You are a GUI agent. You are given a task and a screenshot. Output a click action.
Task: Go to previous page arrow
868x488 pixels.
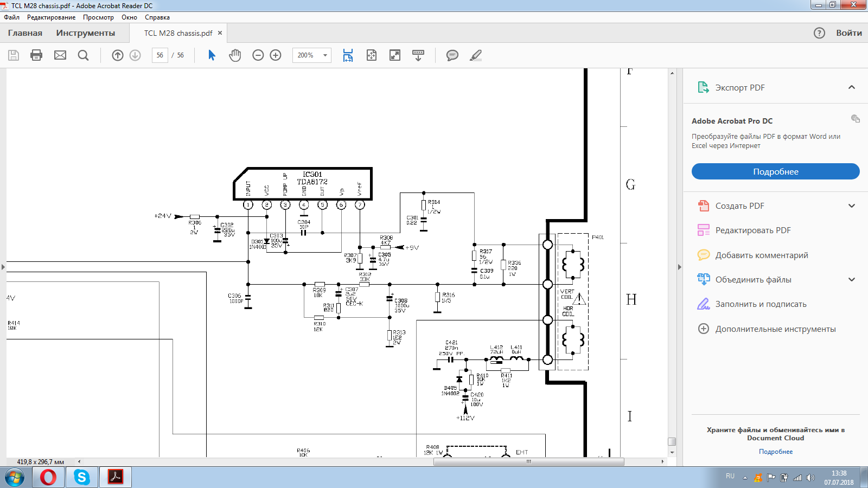point(118,55)
